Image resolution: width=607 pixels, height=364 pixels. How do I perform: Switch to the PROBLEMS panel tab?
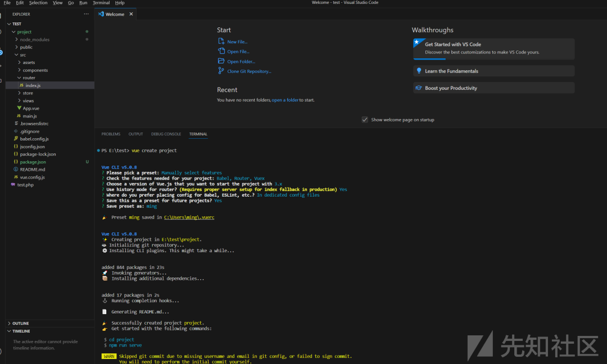(x=111, y=134)
